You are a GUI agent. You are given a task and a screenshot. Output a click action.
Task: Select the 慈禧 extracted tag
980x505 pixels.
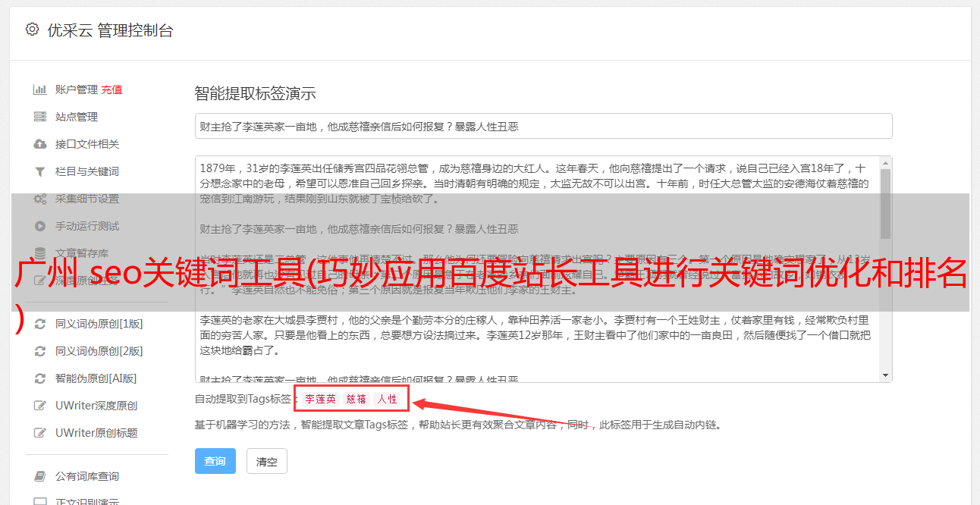point(357,399)
